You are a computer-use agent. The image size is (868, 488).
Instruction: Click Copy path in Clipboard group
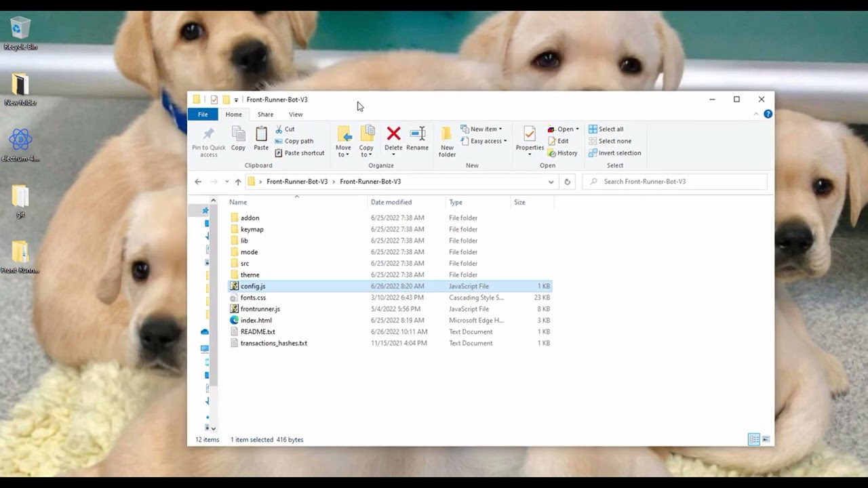tap(294, 141)
